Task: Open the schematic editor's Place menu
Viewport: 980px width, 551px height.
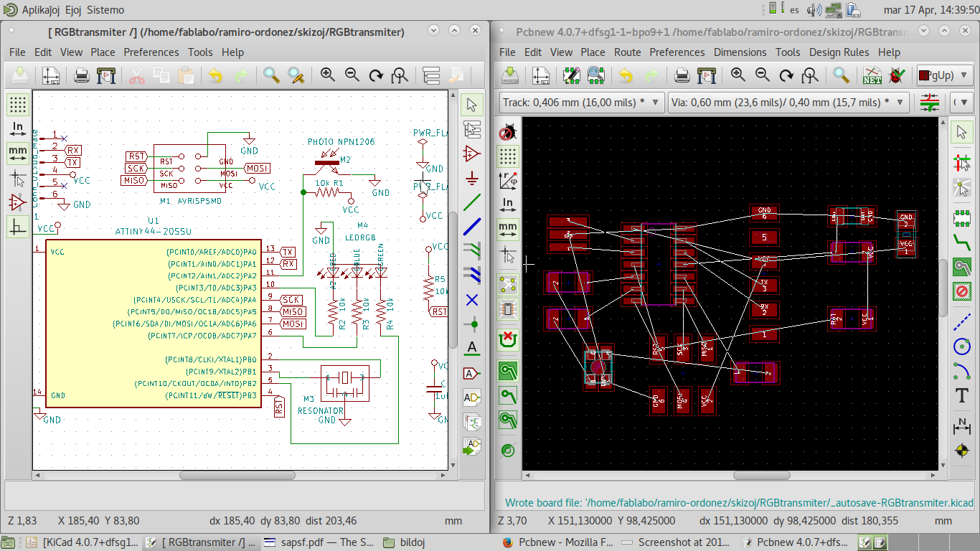Action: point(103,52)
